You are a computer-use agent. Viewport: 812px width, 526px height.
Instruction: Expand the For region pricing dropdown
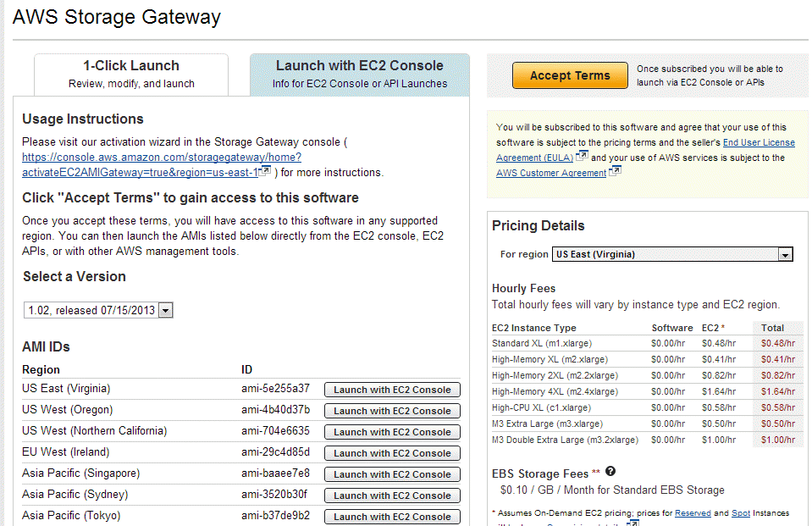pyautogui.click(x=672, y=254)
